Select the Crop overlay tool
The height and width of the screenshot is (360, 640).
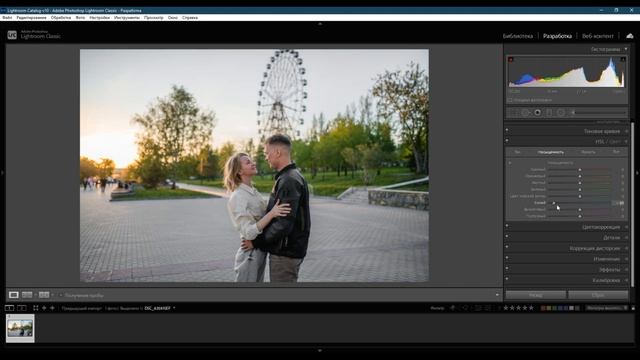(x=513, y=113)
